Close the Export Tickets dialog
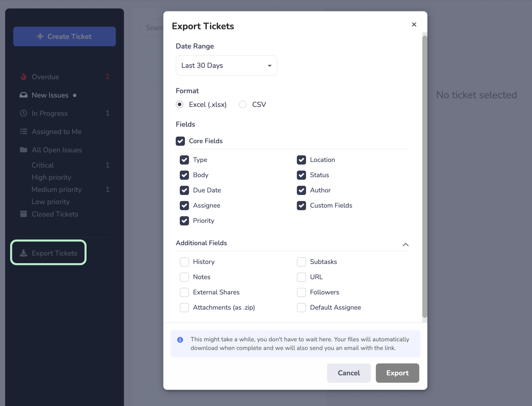 point(414,25)
